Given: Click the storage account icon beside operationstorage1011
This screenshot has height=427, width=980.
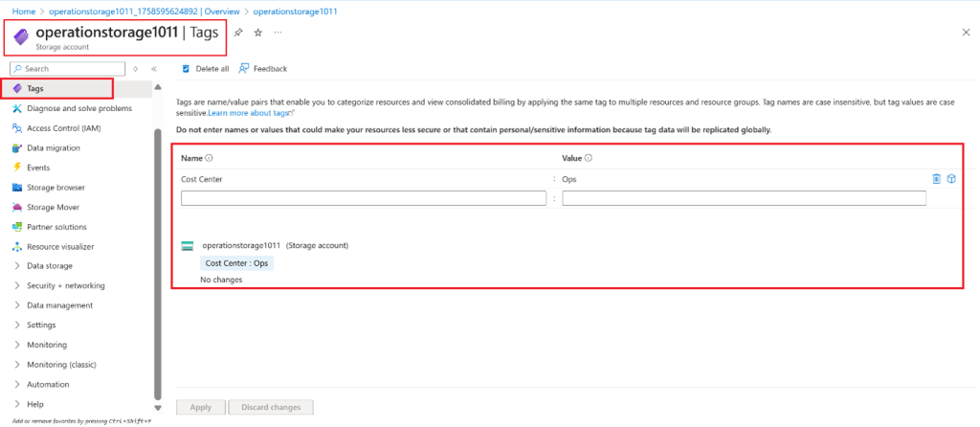Looking at the screenshot, I should pyautogui.click(x=188, y=246).
